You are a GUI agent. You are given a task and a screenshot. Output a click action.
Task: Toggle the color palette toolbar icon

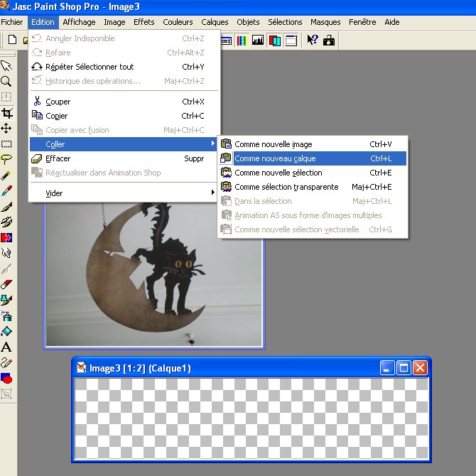(242, 40)
